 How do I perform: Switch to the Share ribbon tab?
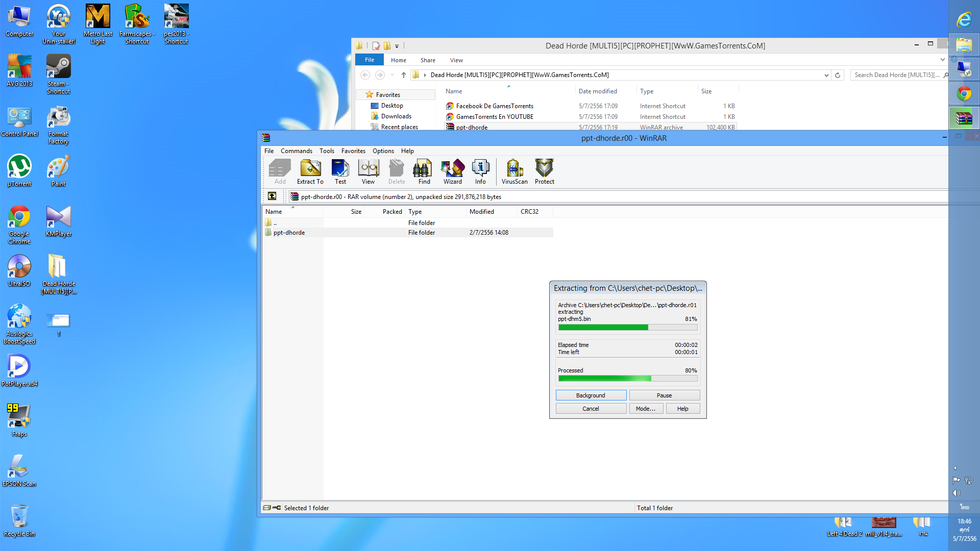(x=428, y=60)
